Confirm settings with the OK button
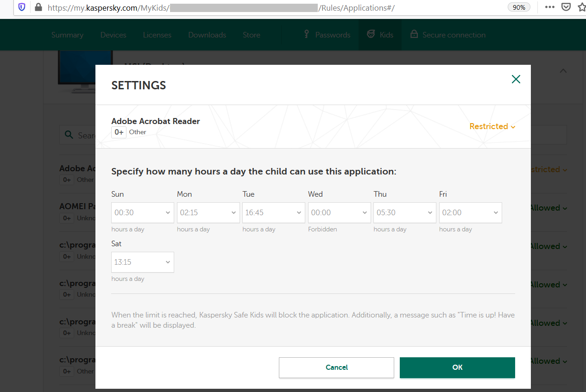The image size is (586, 392). (x=457, y=367)
